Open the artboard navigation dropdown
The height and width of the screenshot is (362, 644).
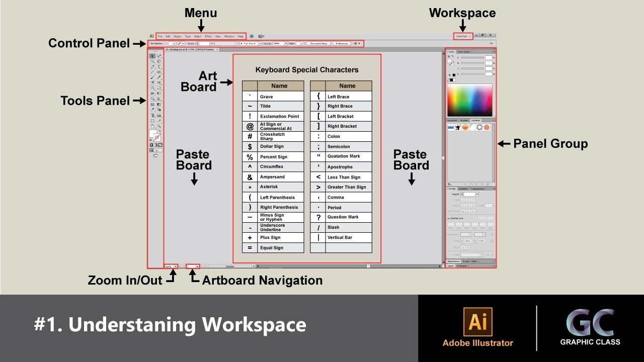coord(198,266)
